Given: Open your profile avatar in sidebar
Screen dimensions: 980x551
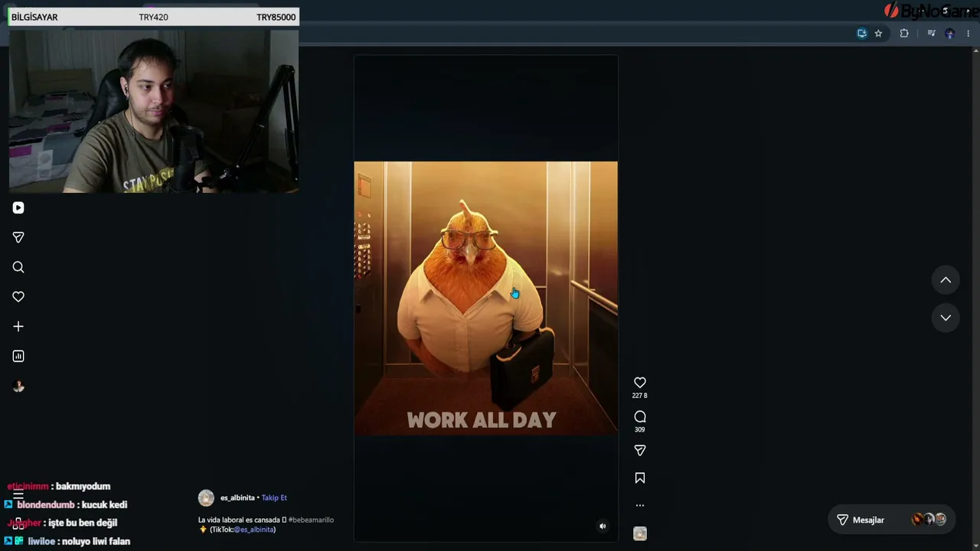Looking at the screenshot, I should [18, 386].
